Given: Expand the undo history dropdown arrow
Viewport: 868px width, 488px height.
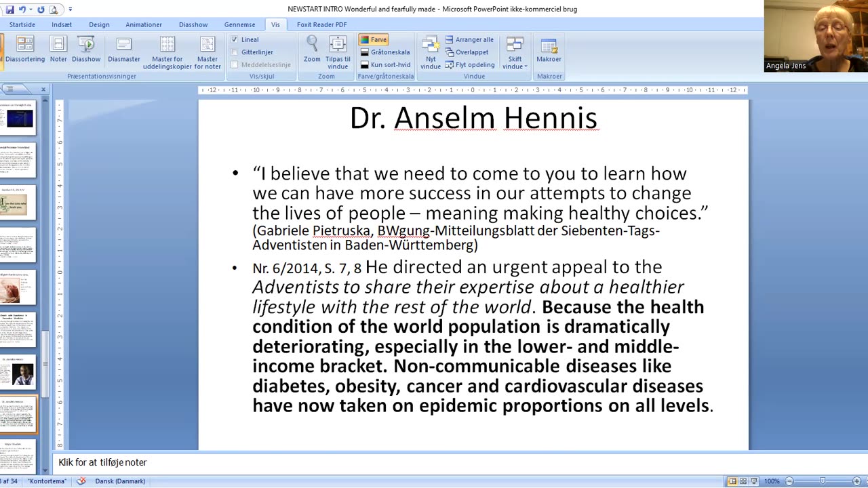Looking at the screenshot, I should coord(31,9).
